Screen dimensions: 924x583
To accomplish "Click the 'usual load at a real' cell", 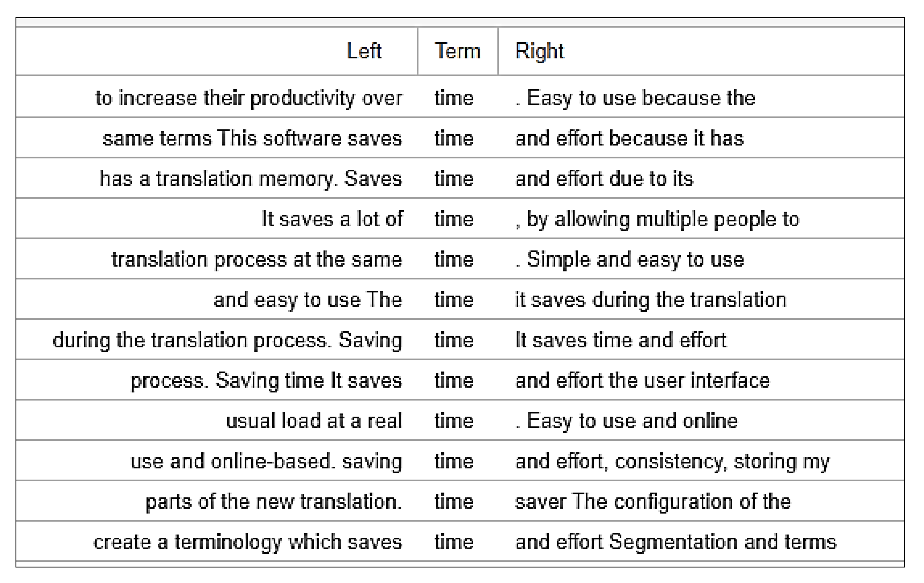I will point(314,421).
